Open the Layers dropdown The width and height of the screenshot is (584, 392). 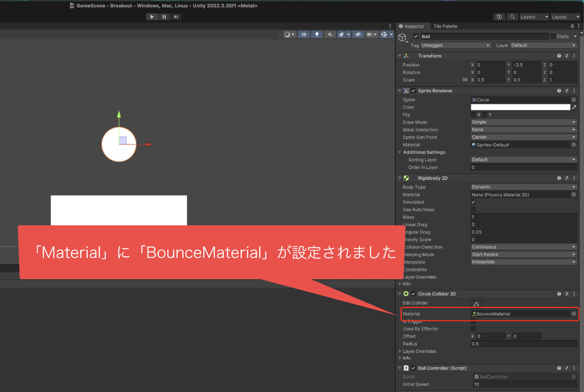(x=534, y=17)
